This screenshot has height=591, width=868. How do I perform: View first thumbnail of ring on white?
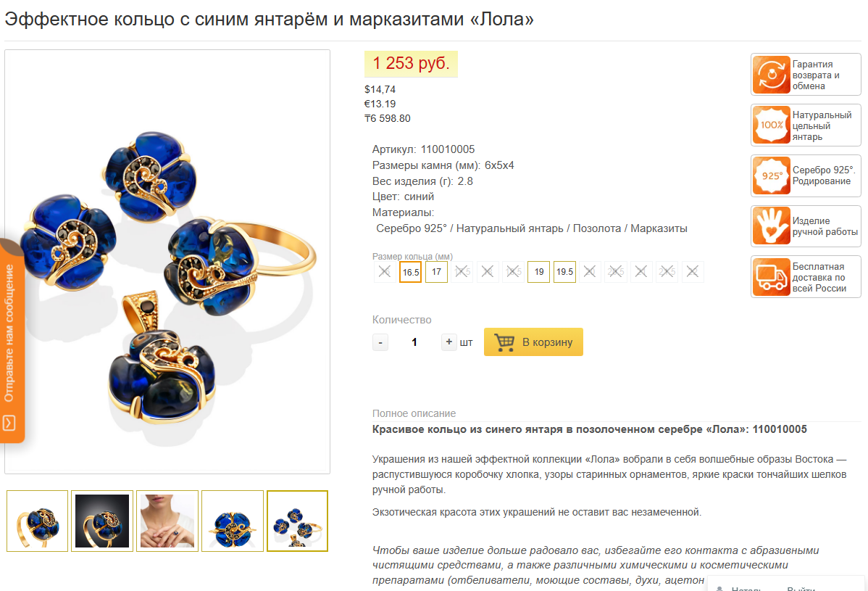pos(37,521)
